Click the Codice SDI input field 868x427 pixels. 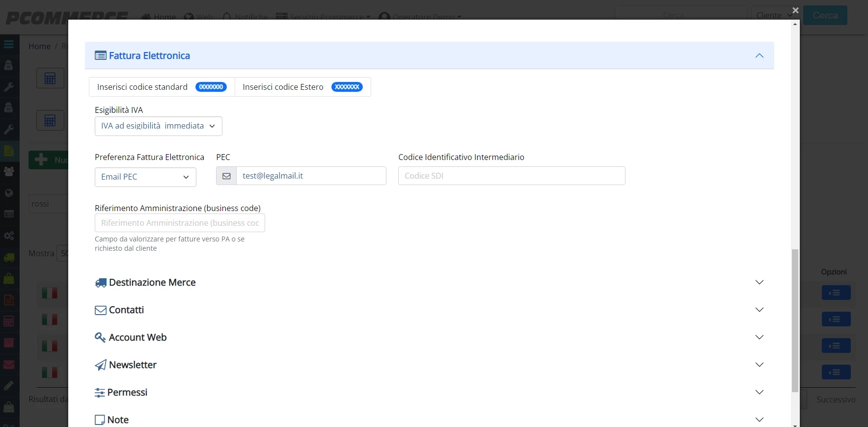coord(512,176)
